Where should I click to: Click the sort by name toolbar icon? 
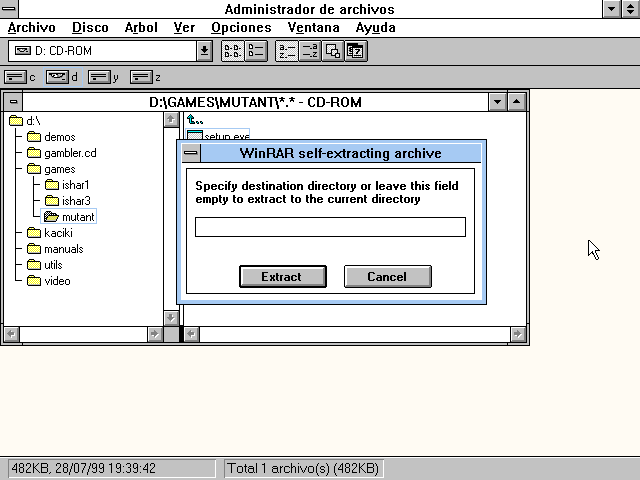click(286, 50)
